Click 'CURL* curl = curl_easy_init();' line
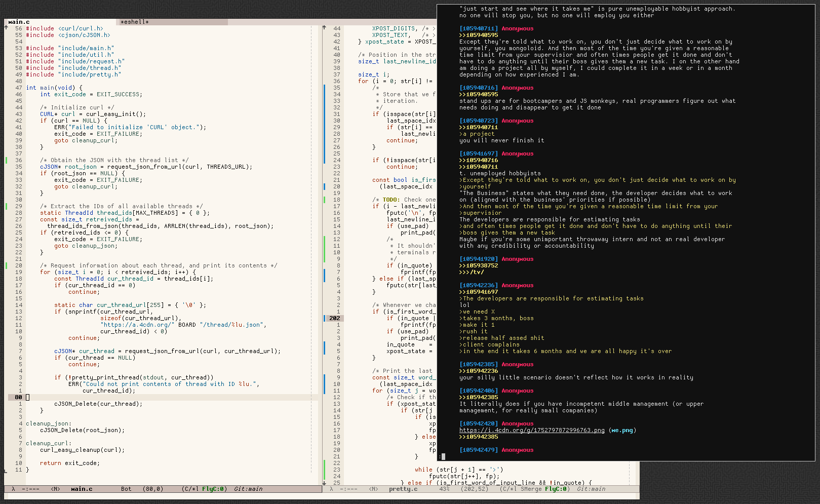Viewport: 820px width, 504px height. point(93,114)
